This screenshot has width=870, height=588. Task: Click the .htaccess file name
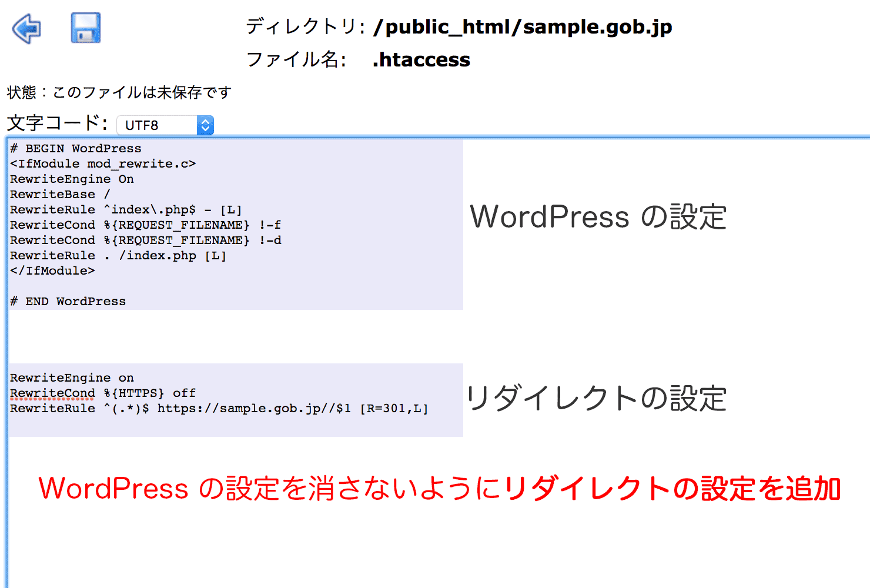[421, 59]
